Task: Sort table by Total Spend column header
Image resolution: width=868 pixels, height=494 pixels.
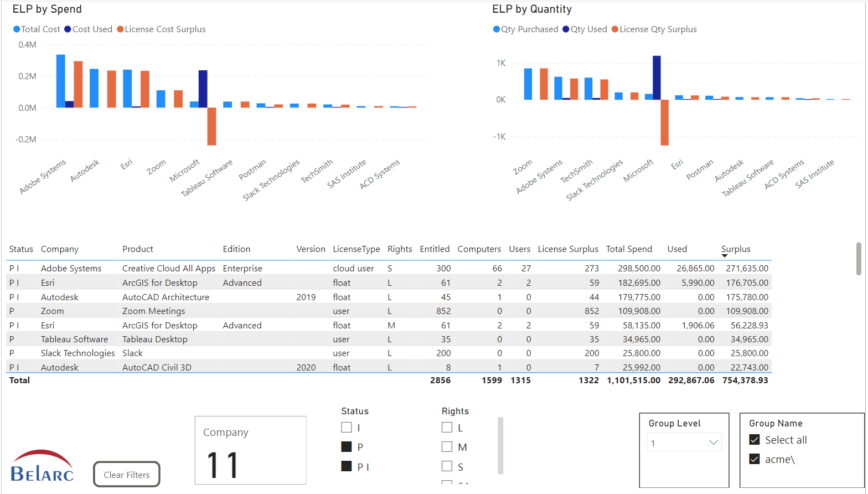Action: tap(629, 249)
